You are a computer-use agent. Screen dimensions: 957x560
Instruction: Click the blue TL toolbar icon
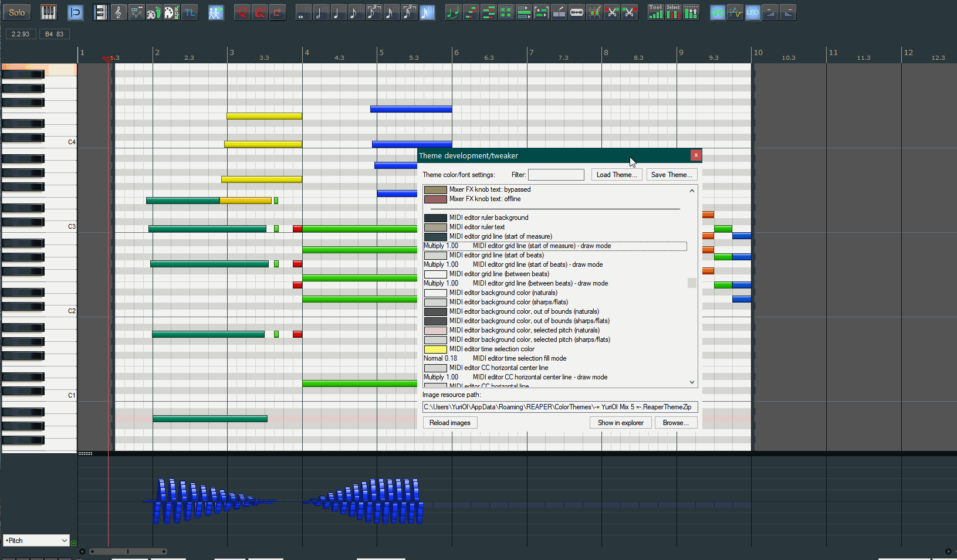190,12
